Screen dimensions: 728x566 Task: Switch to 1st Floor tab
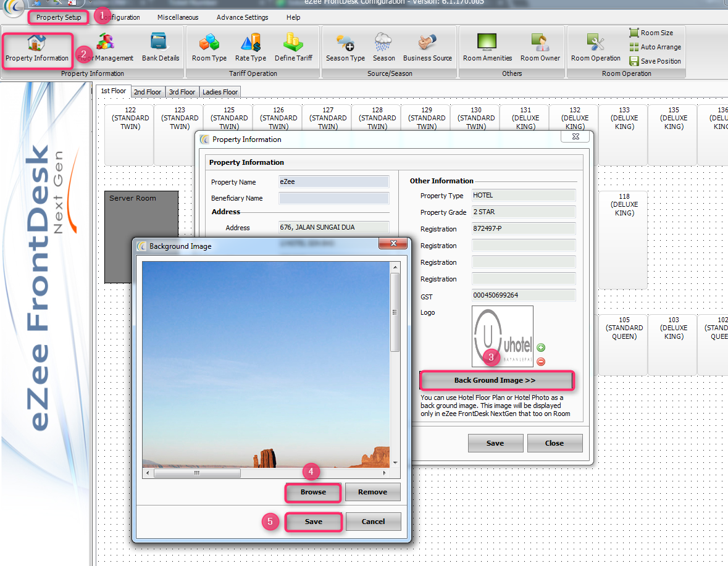pos(113,91)
